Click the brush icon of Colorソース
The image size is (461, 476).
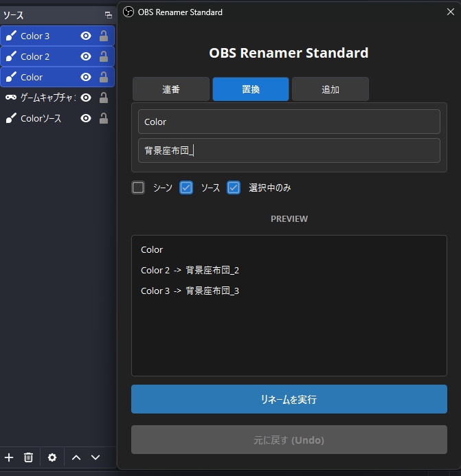pos(11,118)
